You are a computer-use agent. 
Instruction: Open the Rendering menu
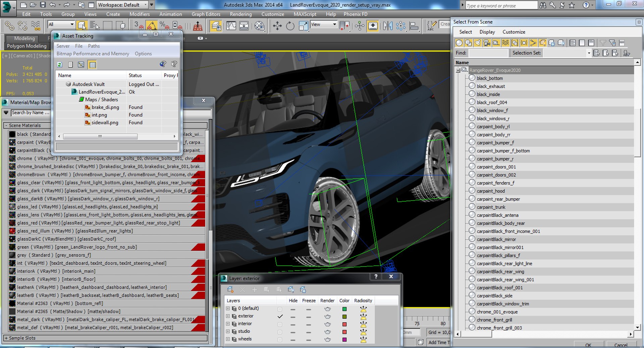[240, 14]
